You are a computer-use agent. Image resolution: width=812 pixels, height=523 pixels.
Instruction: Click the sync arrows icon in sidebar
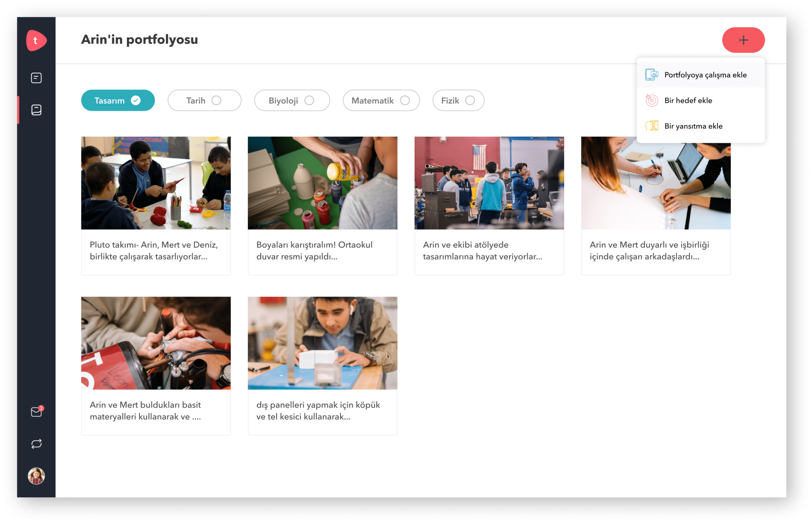coord(36,444)
